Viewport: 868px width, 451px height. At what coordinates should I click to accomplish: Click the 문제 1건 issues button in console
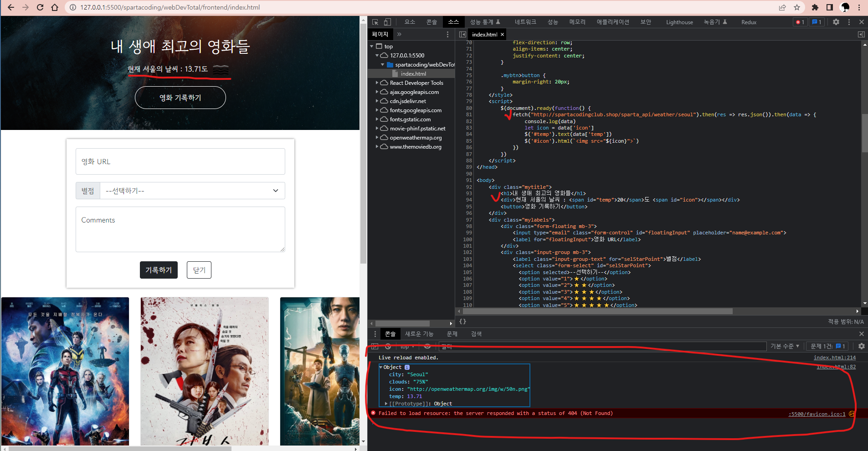[x=828, y=347]
